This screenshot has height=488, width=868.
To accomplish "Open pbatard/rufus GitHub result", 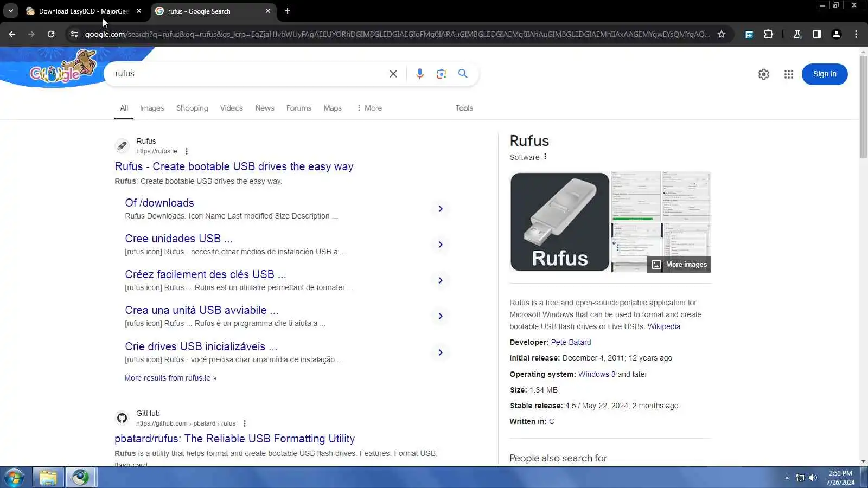I will point(235,439).
